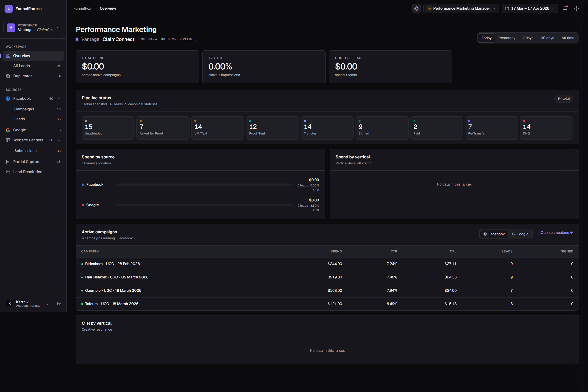The width and height of the screenshot is (588, 392).
Task: Click the calendar icon in date range
Action: click(x=507, y=9)
